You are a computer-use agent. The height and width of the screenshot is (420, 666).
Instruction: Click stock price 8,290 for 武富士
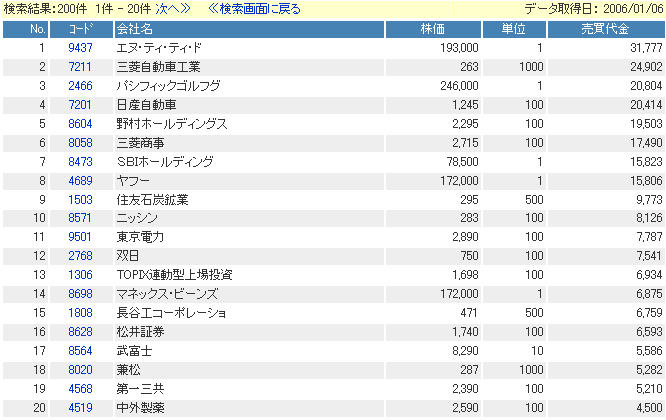tap(466, 351)
